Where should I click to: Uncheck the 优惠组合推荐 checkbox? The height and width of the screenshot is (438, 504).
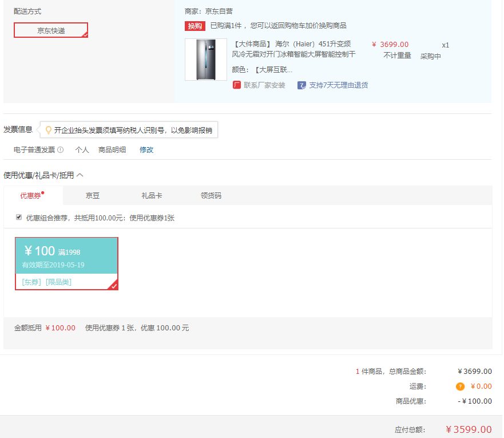(x=19, y=218)
